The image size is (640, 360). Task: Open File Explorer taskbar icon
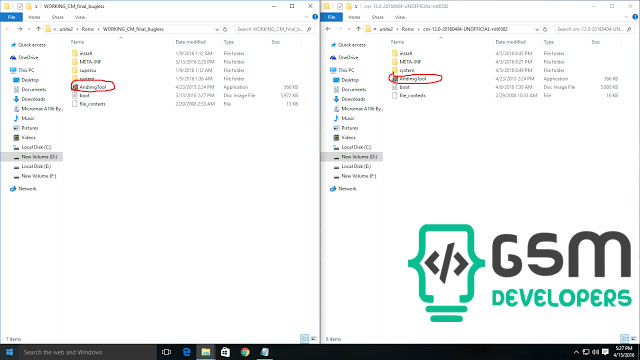(x=206, y=352)
